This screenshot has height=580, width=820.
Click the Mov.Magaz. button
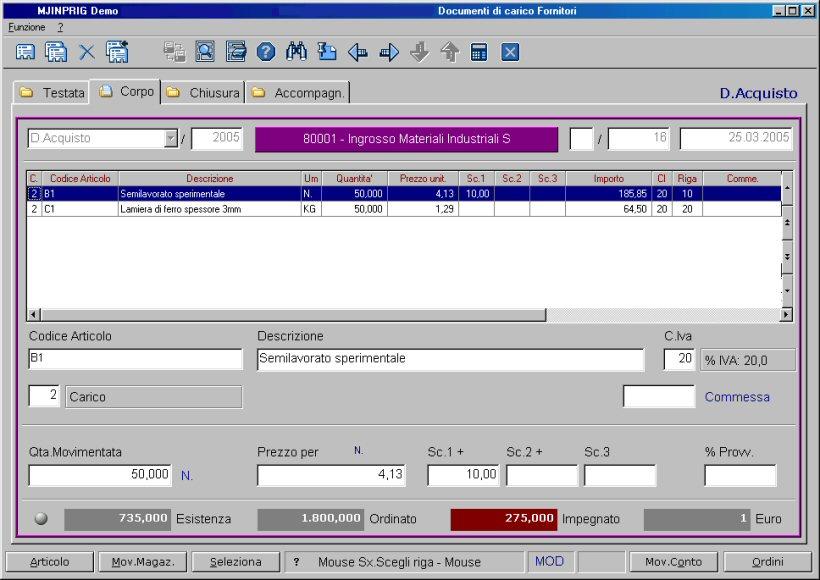point(143,562)
